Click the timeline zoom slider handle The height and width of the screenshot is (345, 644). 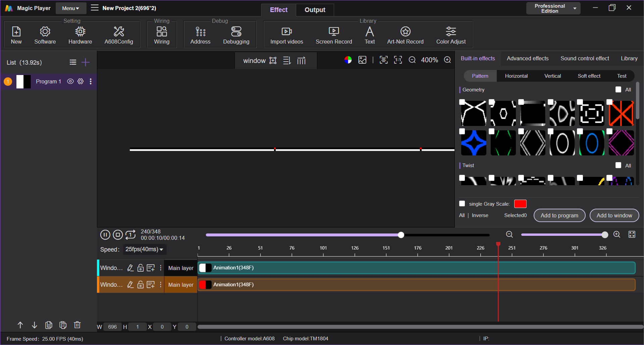pos(605,235)
